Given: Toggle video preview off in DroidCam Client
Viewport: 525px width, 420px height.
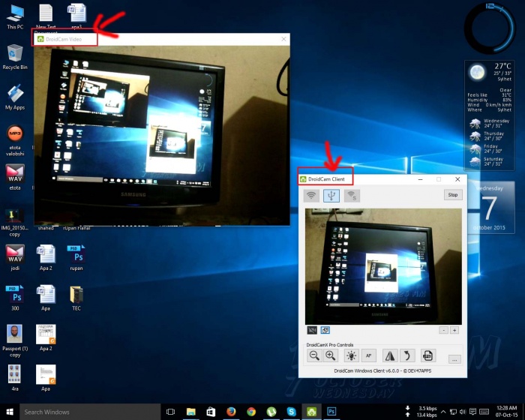Looking at the screenshot, I should click(312, 330).
